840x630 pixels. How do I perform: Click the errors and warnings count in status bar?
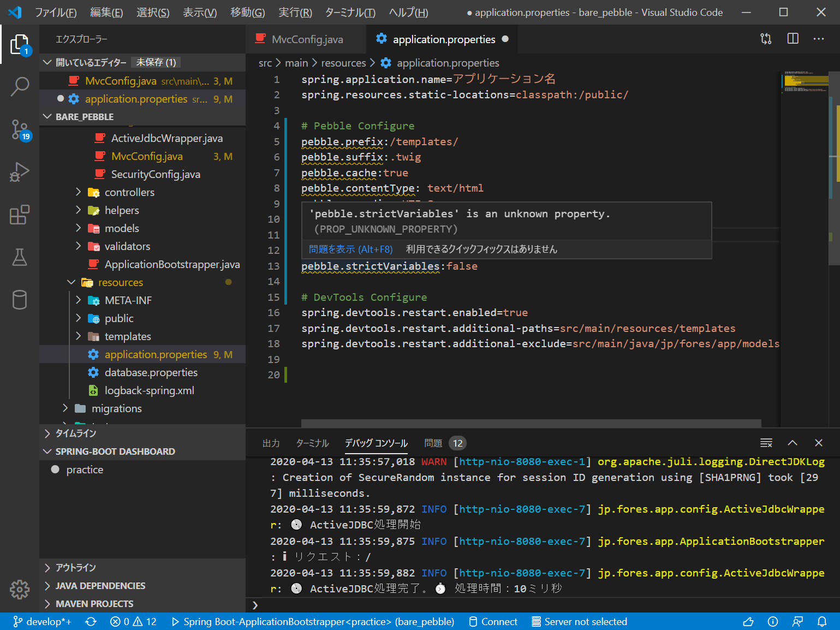click(133, 621)
